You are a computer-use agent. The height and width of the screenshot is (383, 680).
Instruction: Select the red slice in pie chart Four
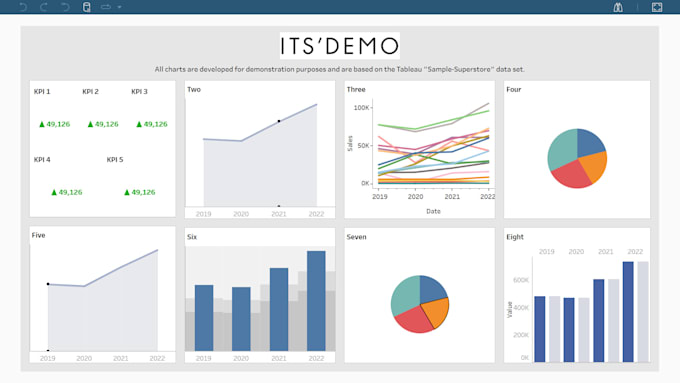[571, 174]
